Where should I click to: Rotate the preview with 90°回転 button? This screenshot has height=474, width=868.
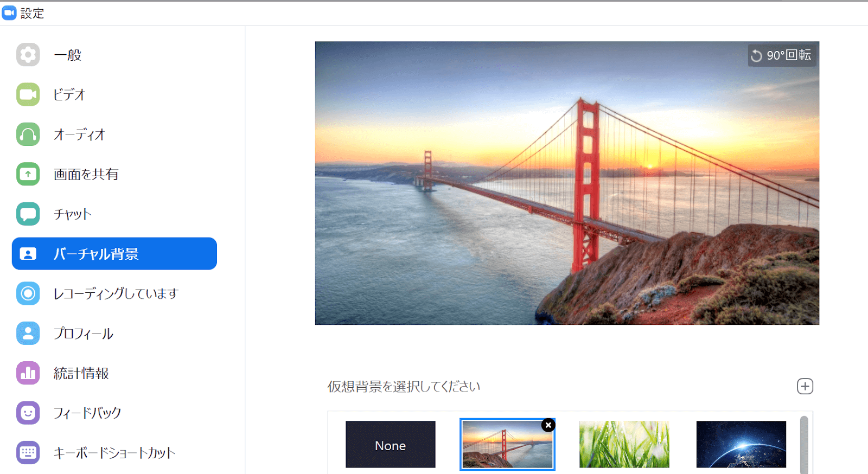pyautogui.click(x=782, y=55)
